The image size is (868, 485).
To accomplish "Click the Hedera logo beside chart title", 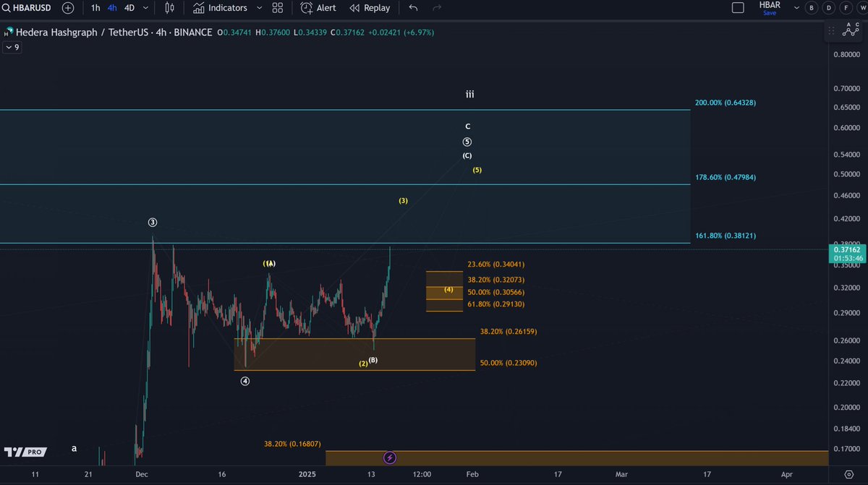I will click(x=8, y=33).
